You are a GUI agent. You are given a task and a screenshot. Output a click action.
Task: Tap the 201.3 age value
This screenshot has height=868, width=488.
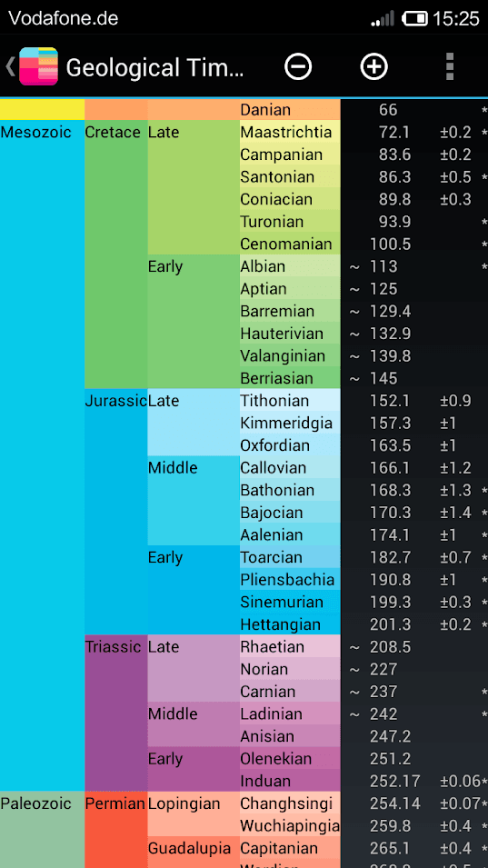(x=391, y=624)
